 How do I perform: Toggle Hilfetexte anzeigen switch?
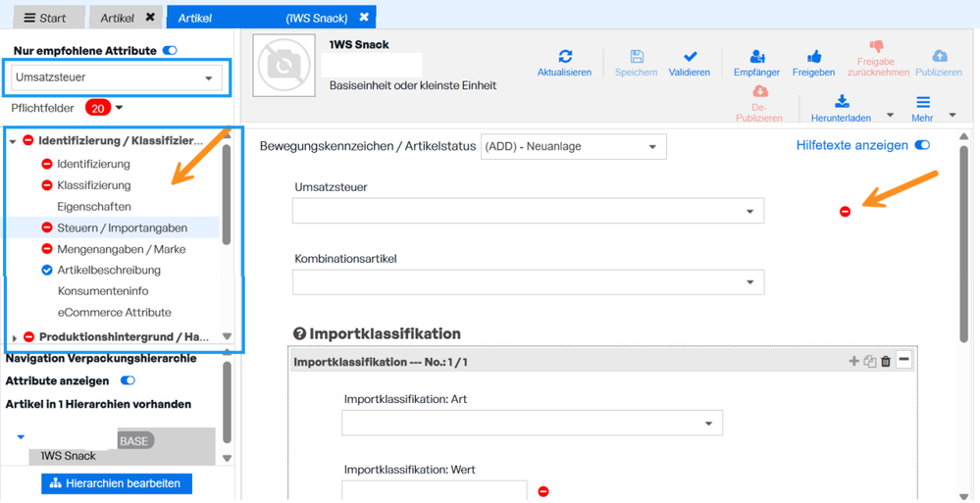pyautogui.click(x=922, y=145)
